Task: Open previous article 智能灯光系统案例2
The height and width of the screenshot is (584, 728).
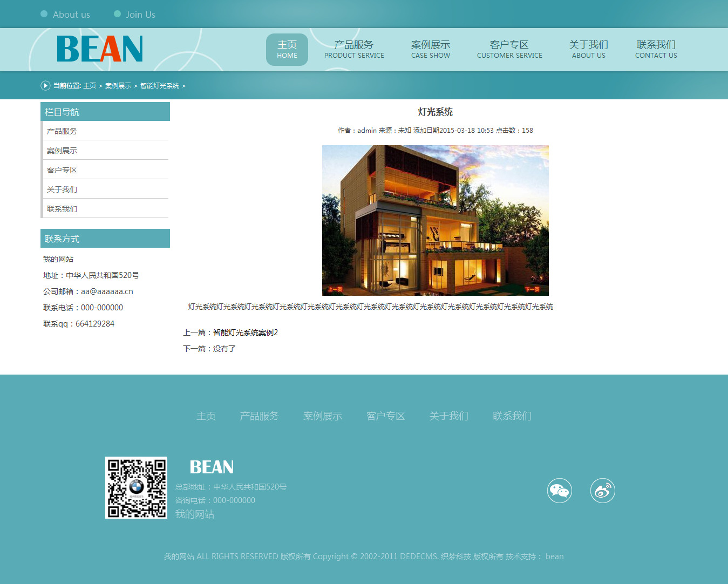Action: pyautogui.click(x=246, y=332)
